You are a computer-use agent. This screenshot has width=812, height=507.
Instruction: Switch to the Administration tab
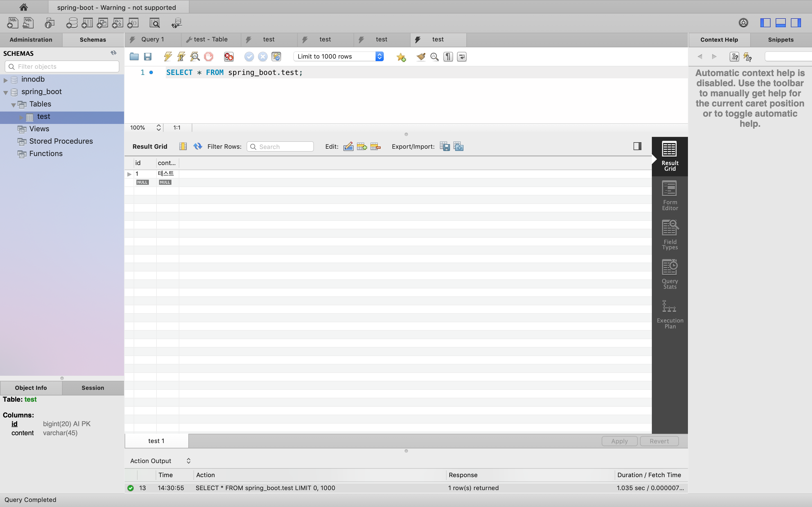(31, 39)
